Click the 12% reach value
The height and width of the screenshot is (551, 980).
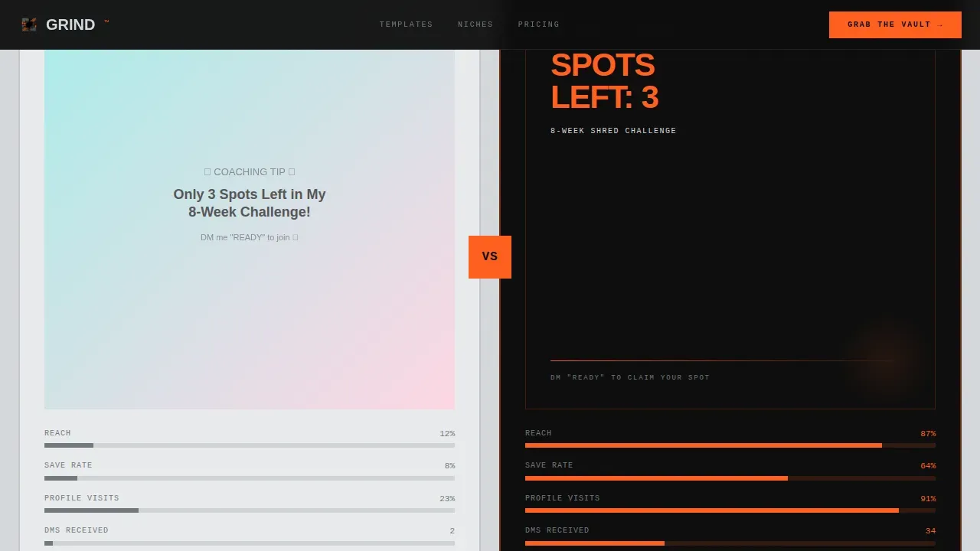447,434
